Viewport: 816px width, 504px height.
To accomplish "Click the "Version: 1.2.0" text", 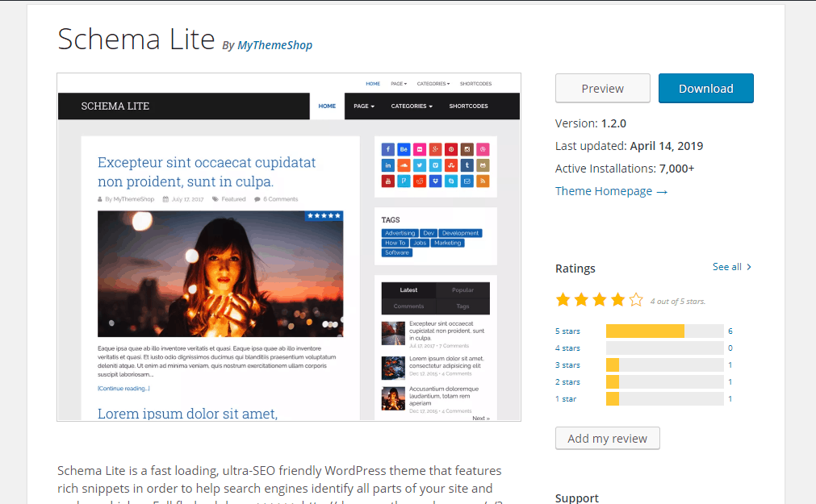I will point(591,123).
